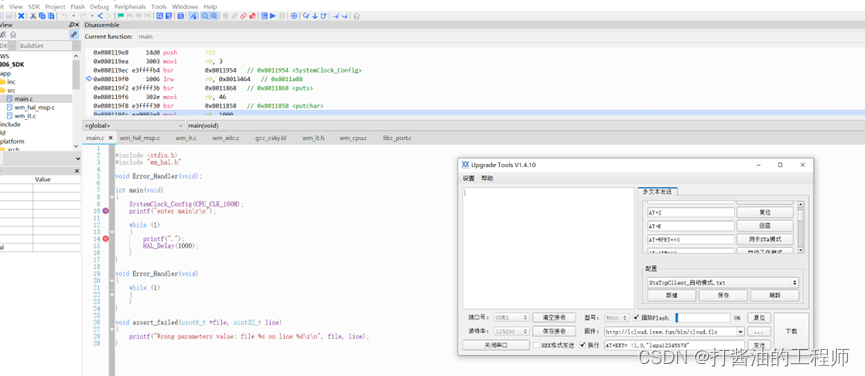
Task: Click the 关闭串口 button
Action: [495, 345]
